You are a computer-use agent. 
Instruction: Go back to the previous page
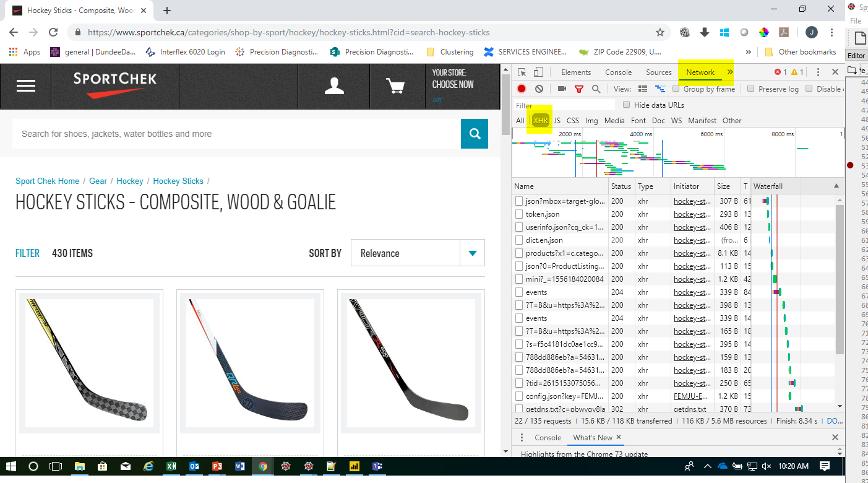point(14,32)
